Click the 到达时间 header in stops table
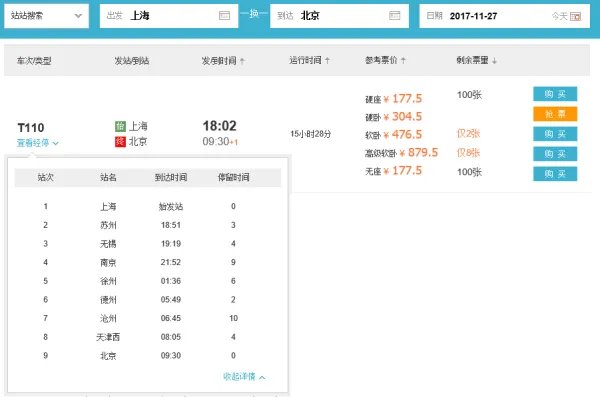 171,177
